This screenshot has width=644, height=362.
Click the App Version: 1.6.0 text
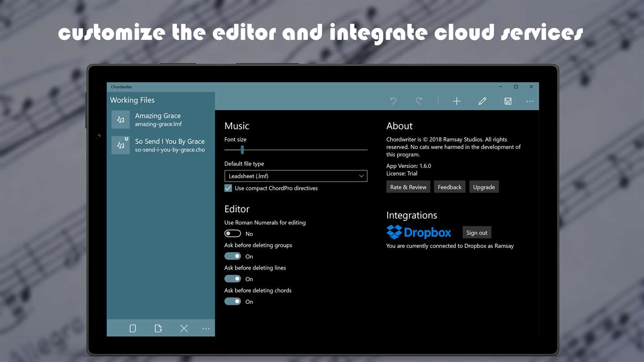point(409,166)
